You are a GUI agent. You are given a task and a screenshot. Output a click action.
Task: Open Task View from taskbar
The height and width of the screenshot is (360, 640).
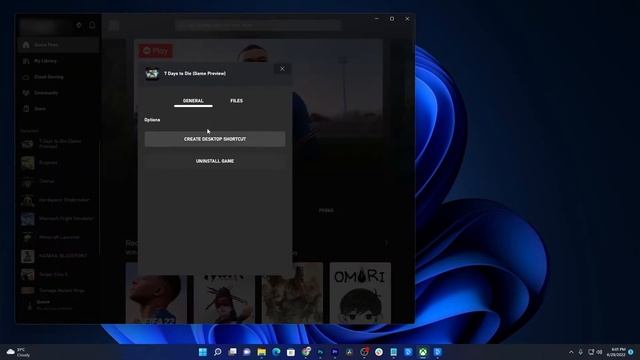coord(232,352)
